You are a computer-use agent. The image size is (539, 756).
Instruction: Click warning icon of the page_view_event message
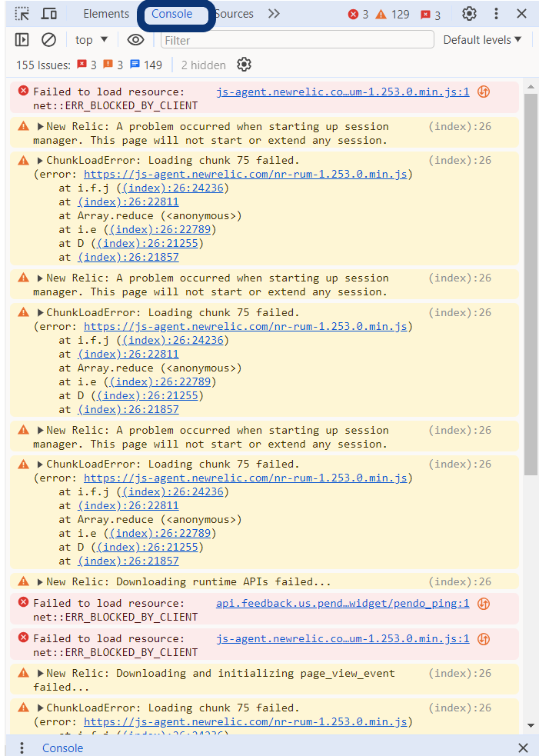pyautogui.click(x=24, y=673)
